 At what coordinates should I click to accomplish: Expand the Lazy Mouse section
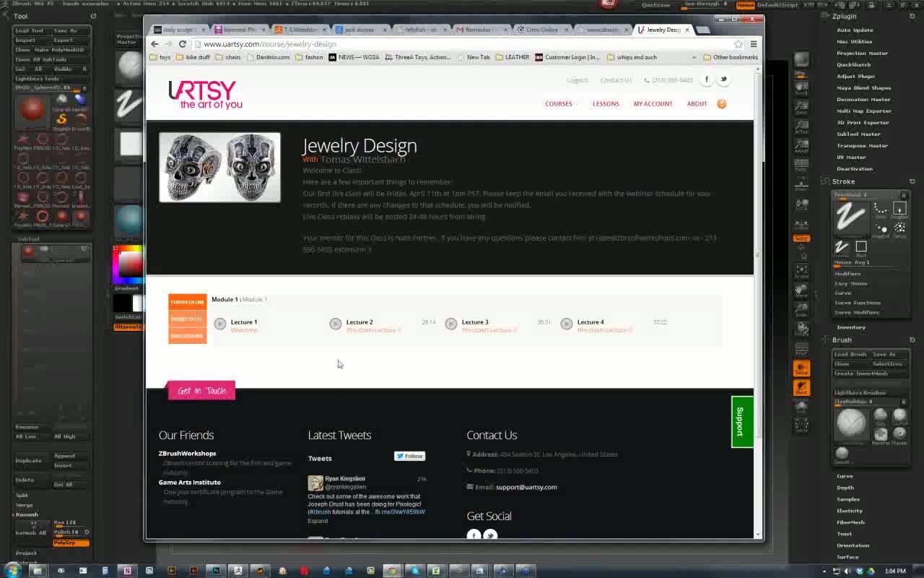click(851, 283)
